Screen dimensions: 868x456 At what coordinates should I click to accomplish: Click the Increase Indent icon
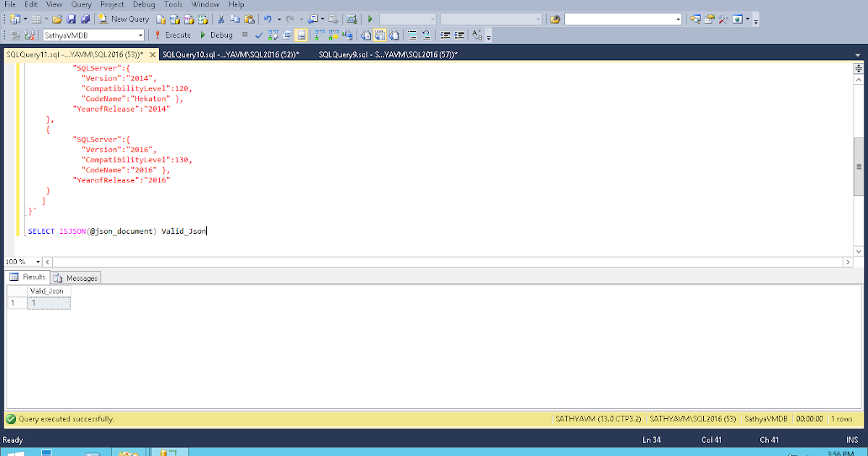click(459, 34)
